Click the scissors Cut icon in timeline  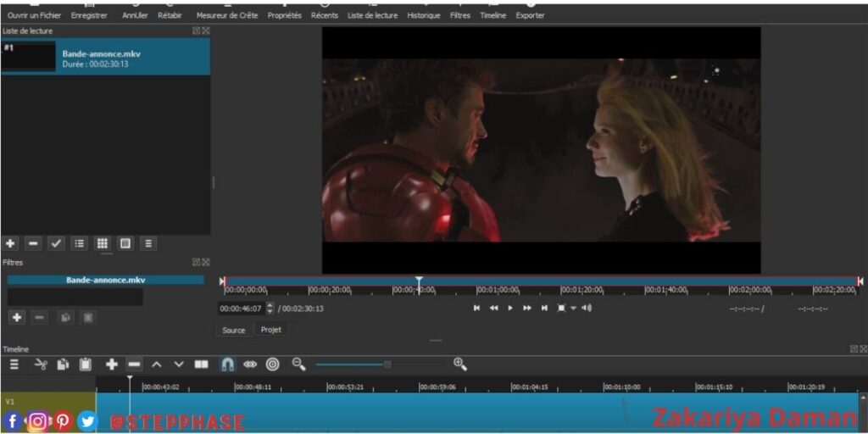point(40,364)
